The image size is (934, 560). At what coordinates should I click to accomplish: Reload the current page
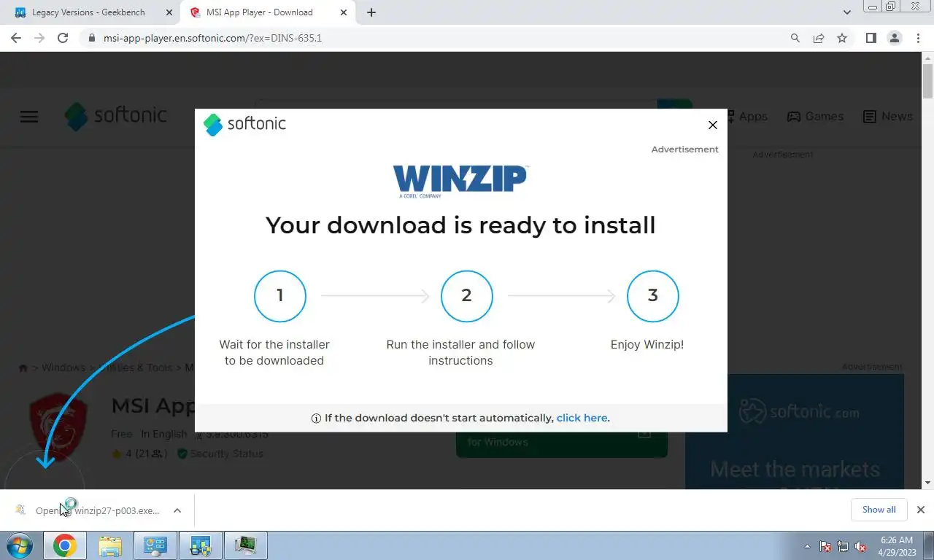point(63,38)
